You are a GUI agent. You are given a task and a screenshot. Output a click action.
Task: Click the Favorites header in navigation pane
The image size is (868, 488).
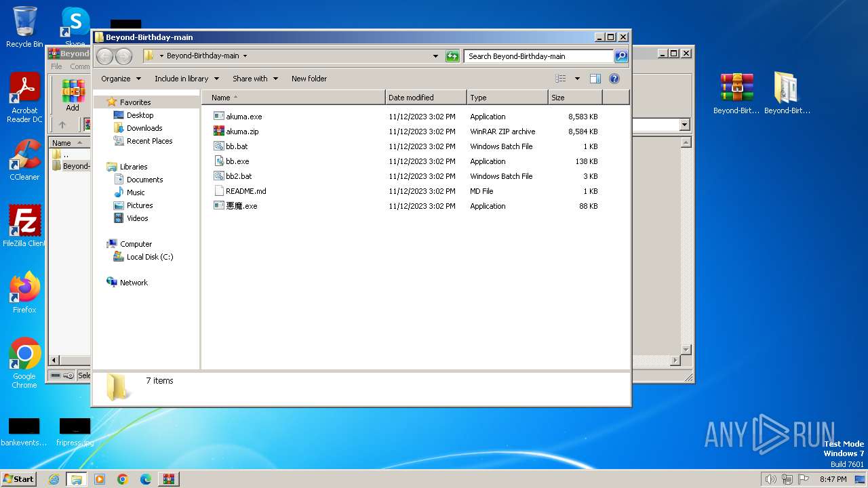point(129,102)
